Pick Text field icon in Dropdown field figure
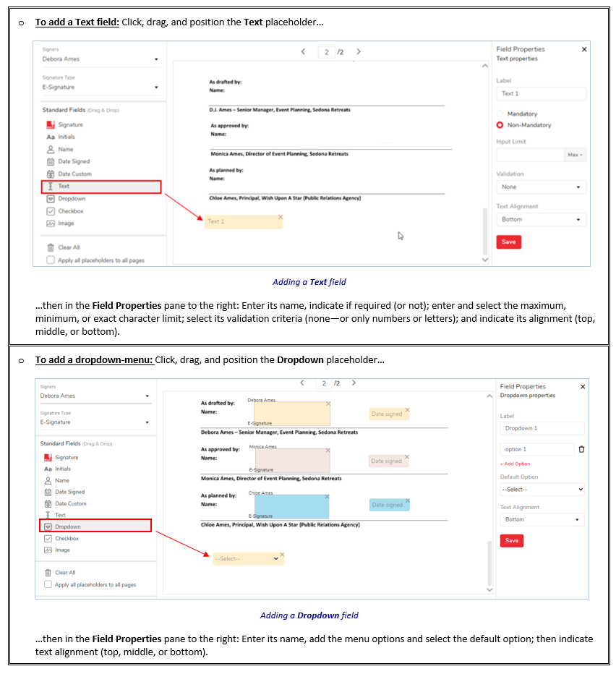 point(48,515)
